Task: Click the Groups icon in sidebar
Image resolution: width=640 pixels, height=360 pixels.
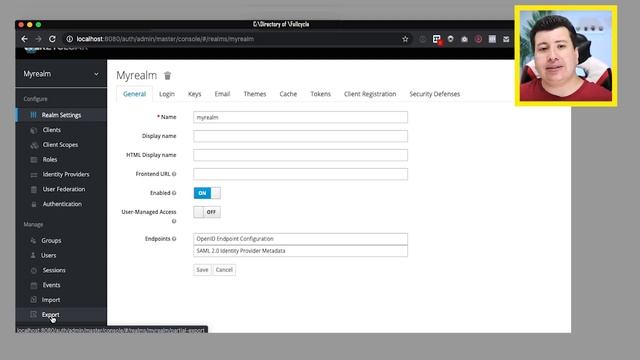Action: pyautogui.click(x=33, y=241)
